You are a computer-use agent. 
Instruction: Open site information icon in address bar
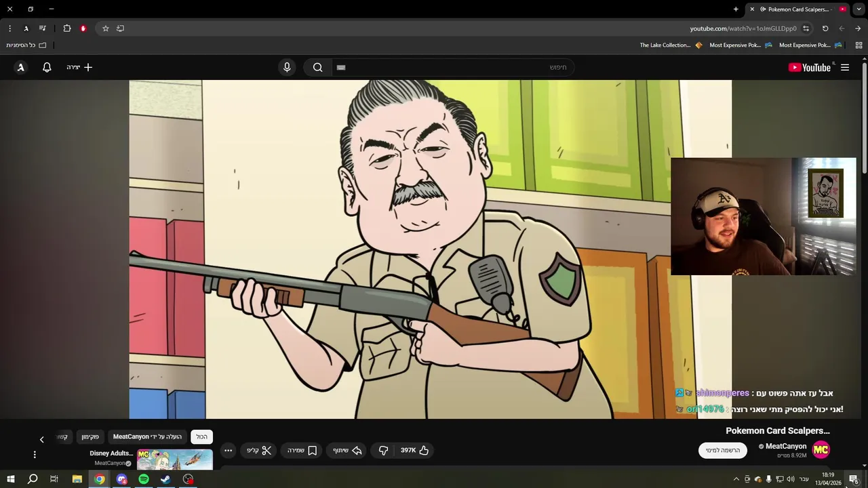806,28
